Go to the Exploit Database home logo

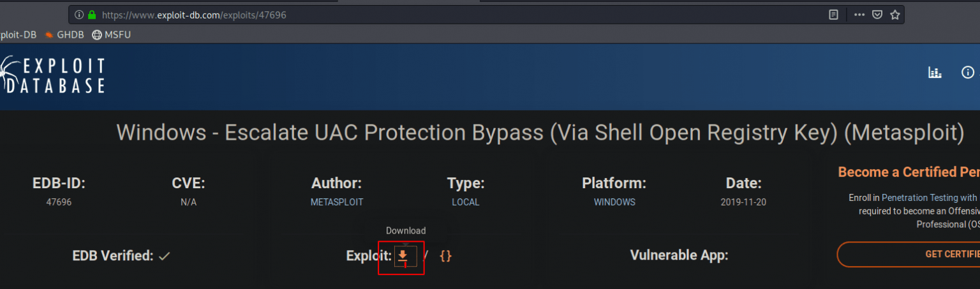52,75
